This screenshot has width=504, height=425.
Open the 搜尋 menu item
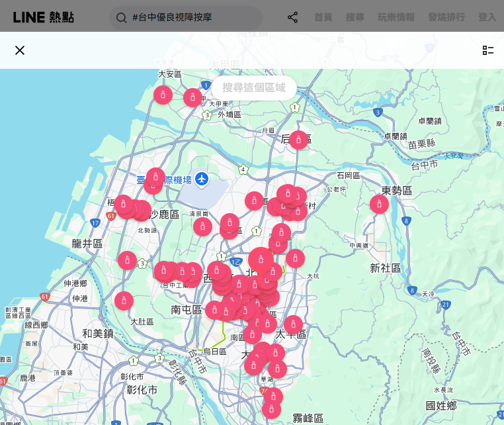click(355, 17)
